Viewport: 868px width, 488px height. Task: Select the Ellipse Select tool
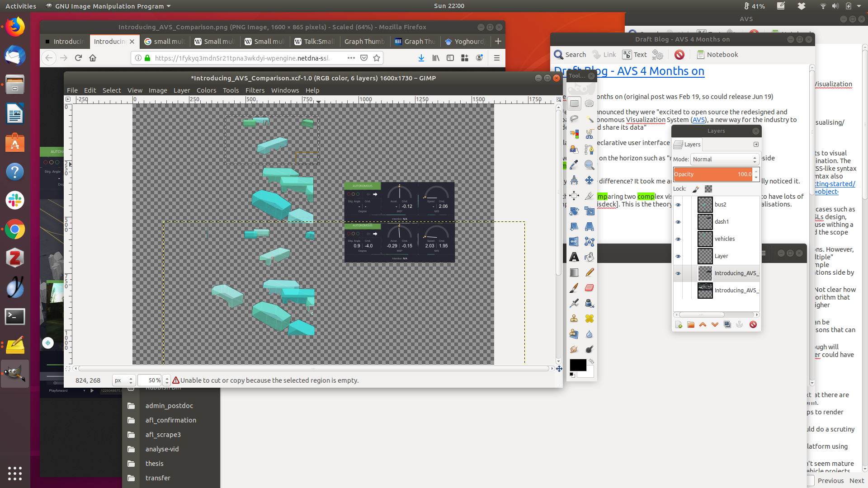tap(589, 103)
